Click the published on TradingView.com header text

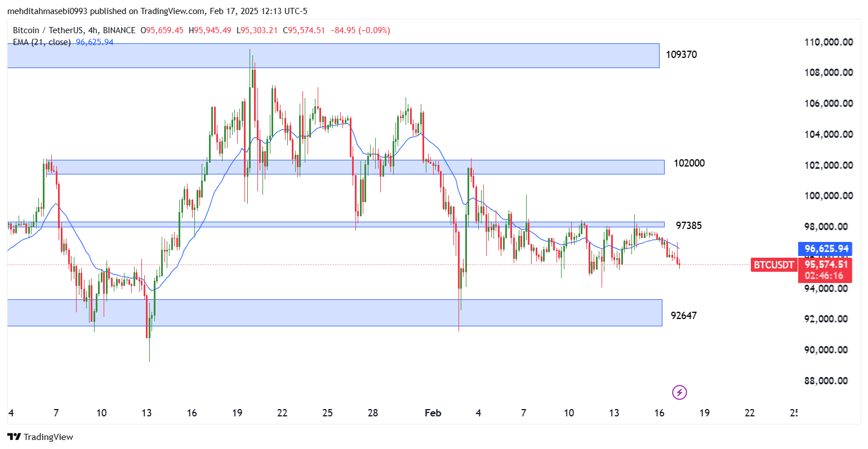click(x=157, y=11)
